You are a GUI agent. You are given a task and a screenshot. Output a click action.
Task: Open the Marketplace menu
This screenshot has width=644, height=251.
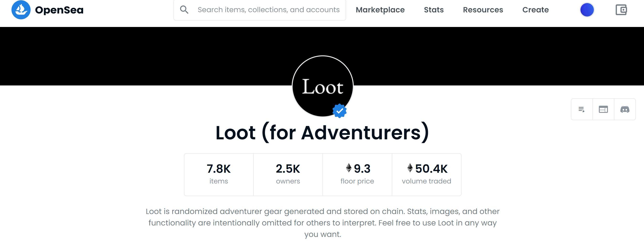380,10
